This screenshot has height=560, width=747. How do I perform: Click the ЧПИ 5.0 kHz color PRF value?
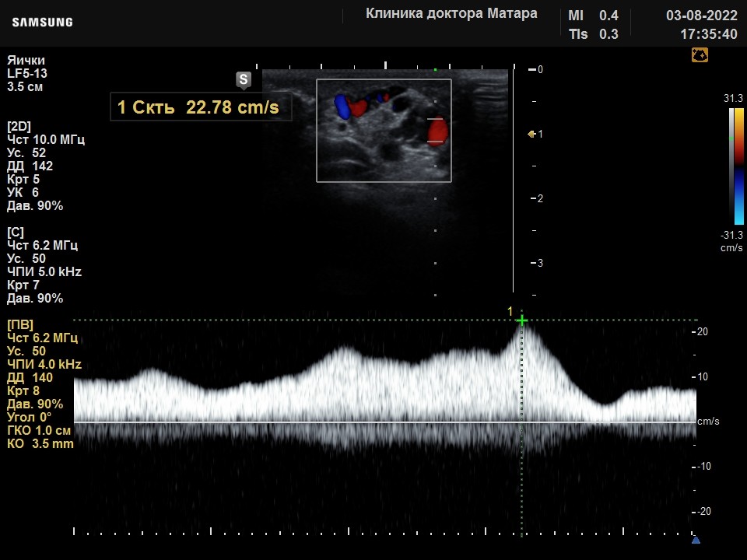click(44, 272)
